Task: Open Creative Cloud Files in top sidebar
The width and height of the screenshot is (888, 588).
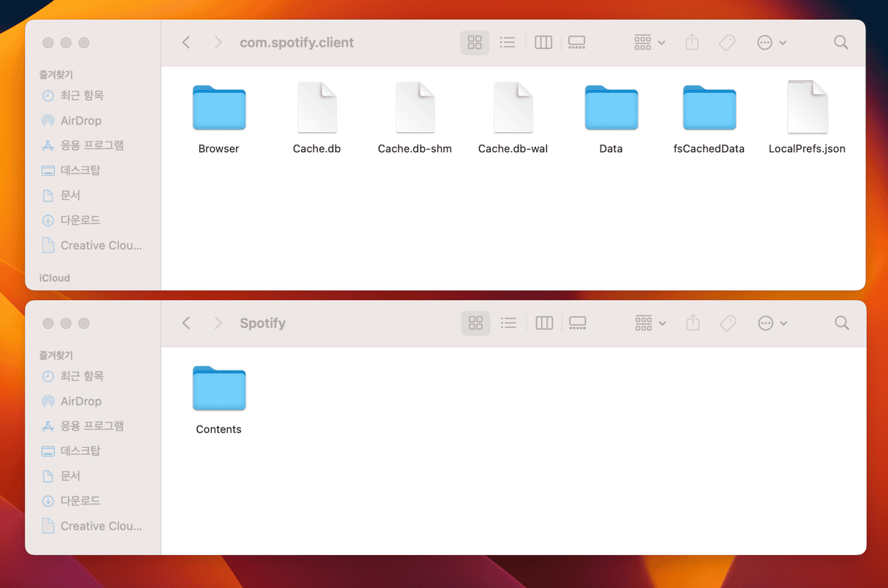Action: pos(101,245)
